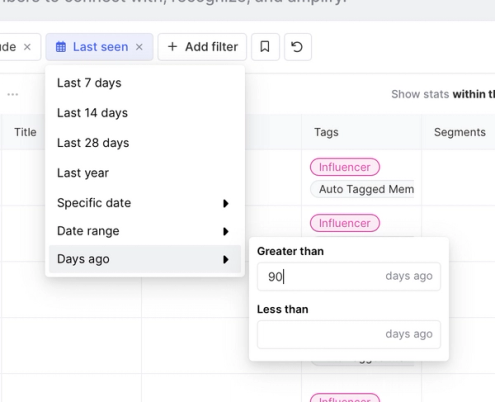Select the Last 14 days option
The height and width of the screenshot is (402, 495).
click(145, 113)
